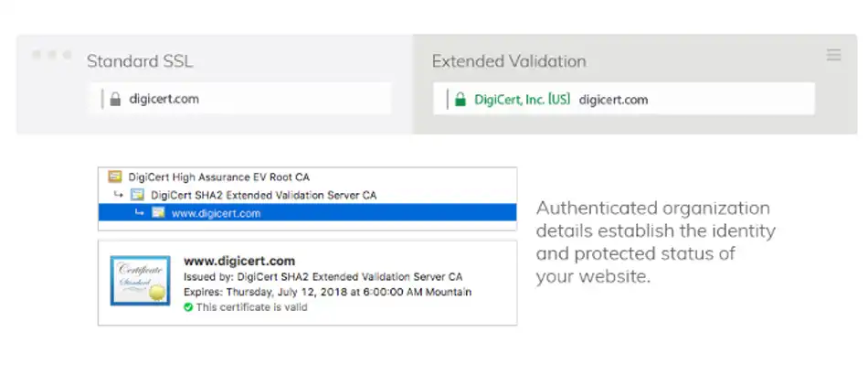Click the www.digicert.com leaf certificate icon
This screenshot has height=375, width=868.
coord(158,213)
